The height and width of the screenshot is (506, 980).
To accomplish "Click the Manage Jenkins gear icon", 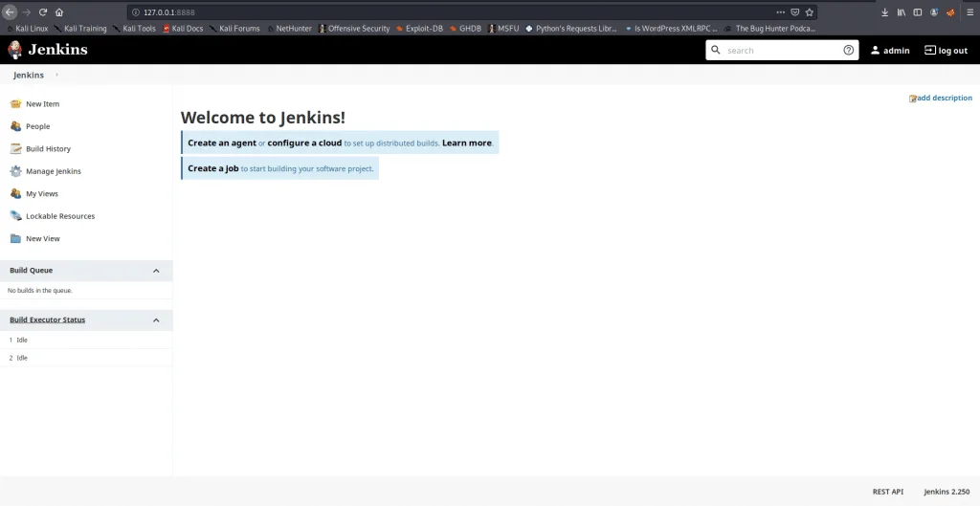I will (x=15, y=171).
